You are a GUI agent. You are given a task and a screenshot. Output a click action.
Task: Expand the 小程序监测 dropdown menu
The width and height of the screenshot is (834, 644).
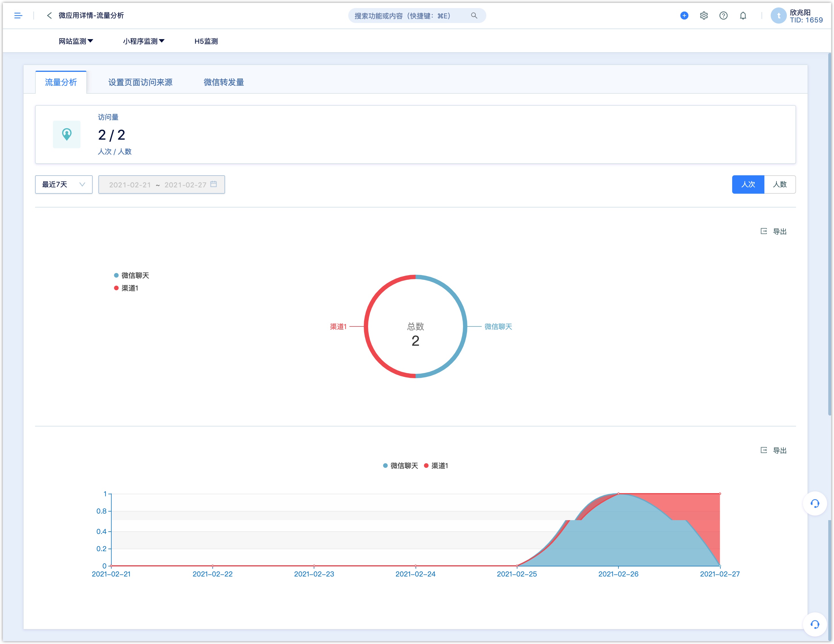(x=144, y=41)
